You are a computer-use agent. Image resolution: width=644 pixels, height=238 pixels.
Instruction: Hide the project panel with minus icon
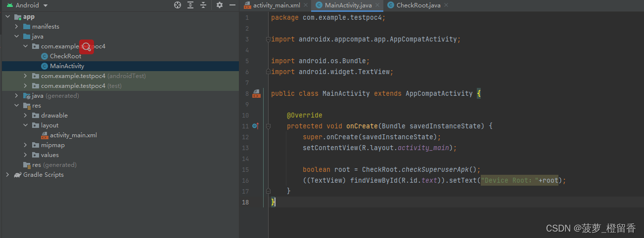pyautogui.click(x=232, y=5)
